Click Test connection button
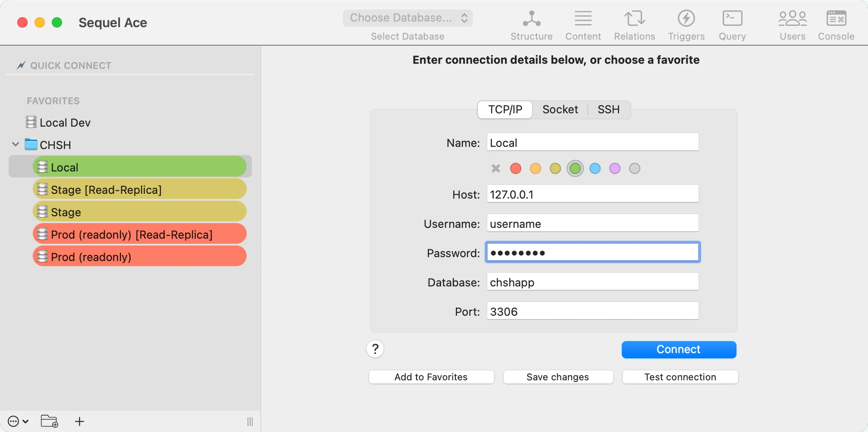Image resolution: width=868 pixels, height=432 pixels. coord(680,377)
